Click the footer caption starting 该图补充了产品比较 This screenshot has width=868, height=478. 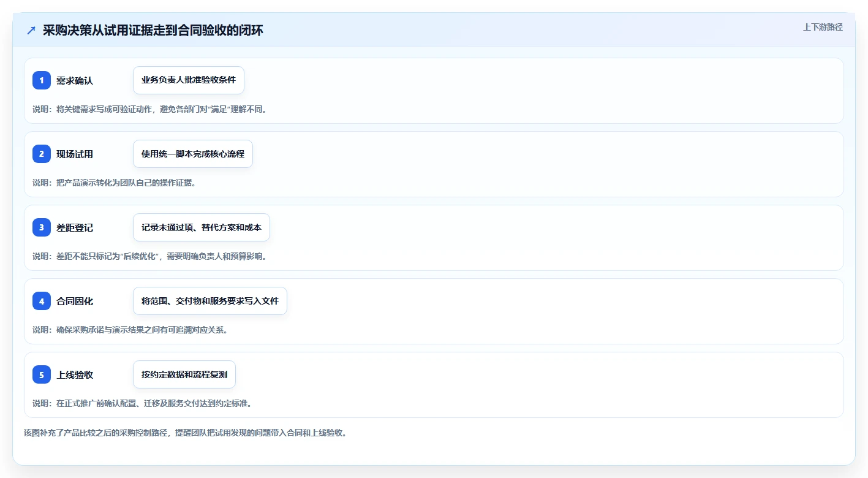click(x=186, y=433)
